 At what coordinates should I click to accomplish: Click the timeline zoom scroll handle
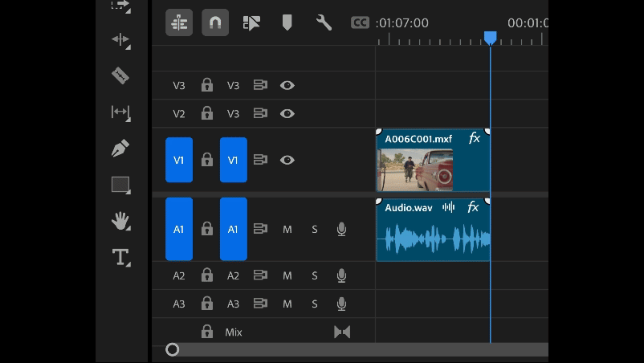(x=172, y=349)
